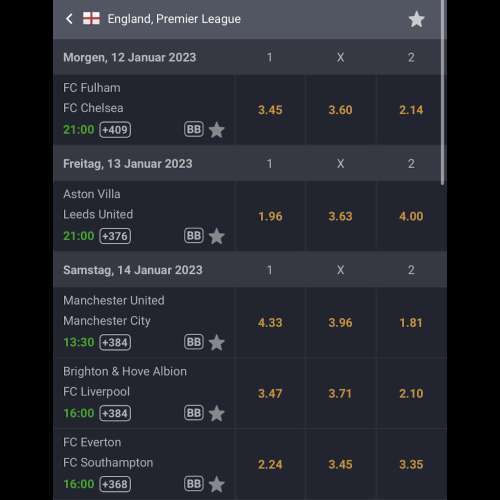Screen dimensions: 500x500
Task: Star the Aston Villa vs Leeds United match
Action: 217,236
